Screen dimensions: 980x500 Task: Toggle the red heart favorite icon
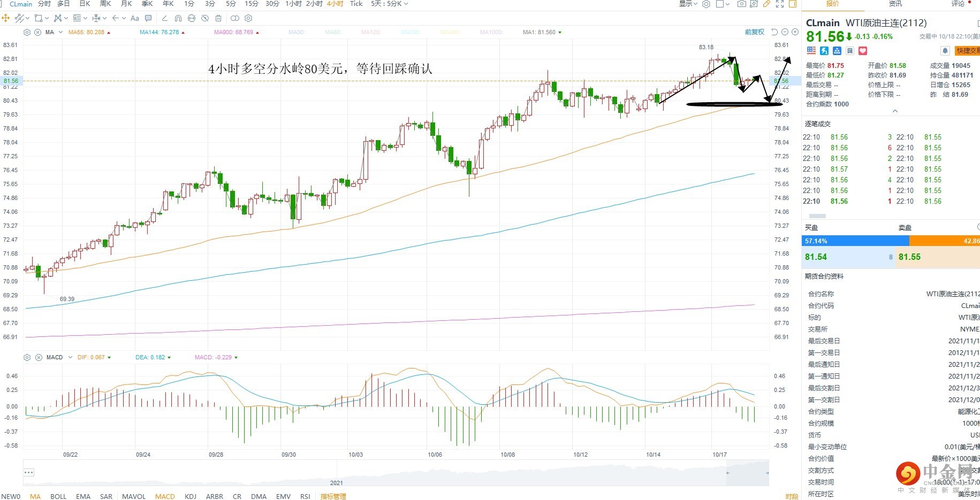click(863, 51)
